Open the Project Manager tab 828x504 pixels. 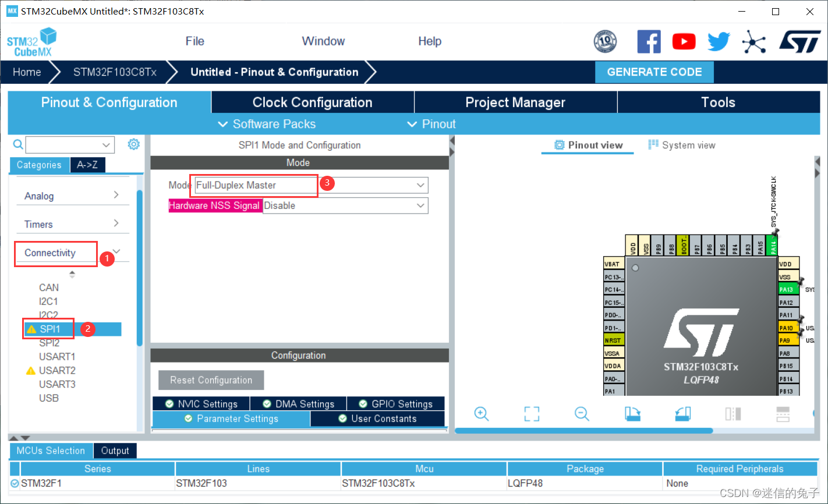click(x=515, y=102)
